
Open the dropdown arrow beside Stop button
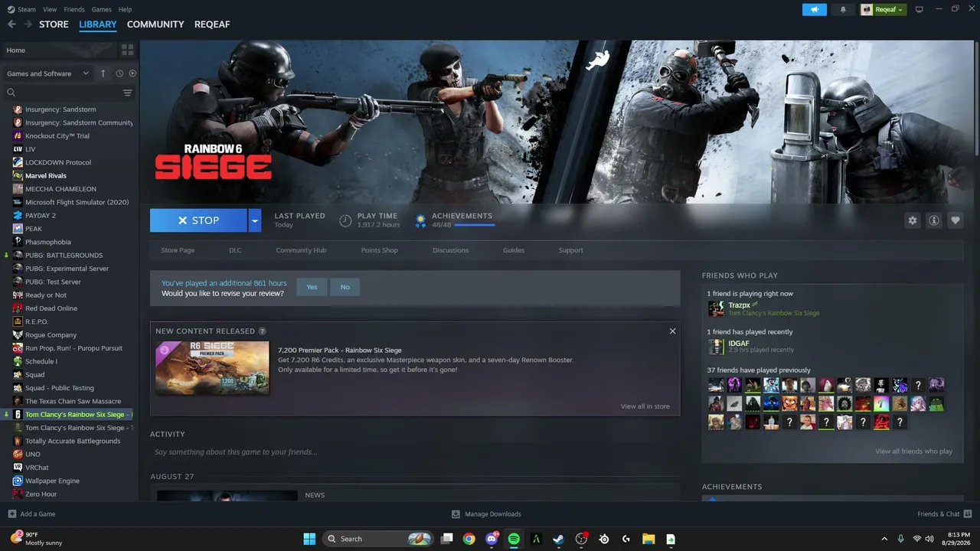(255, 220)
